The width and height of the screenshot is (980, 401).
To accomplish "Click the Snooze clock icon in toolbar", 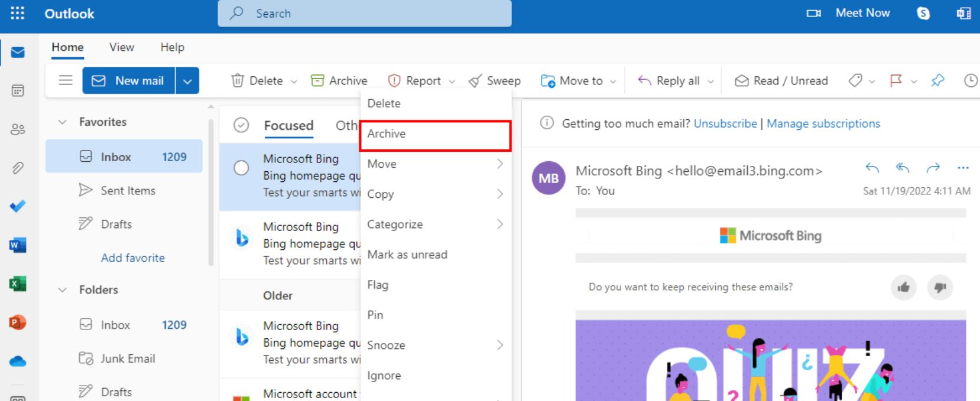I will [970, 80].
